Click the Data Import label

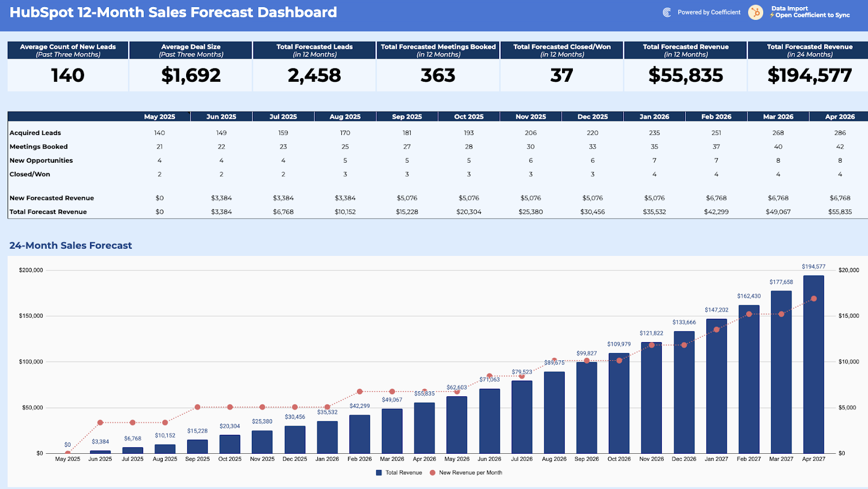(789, 8)
